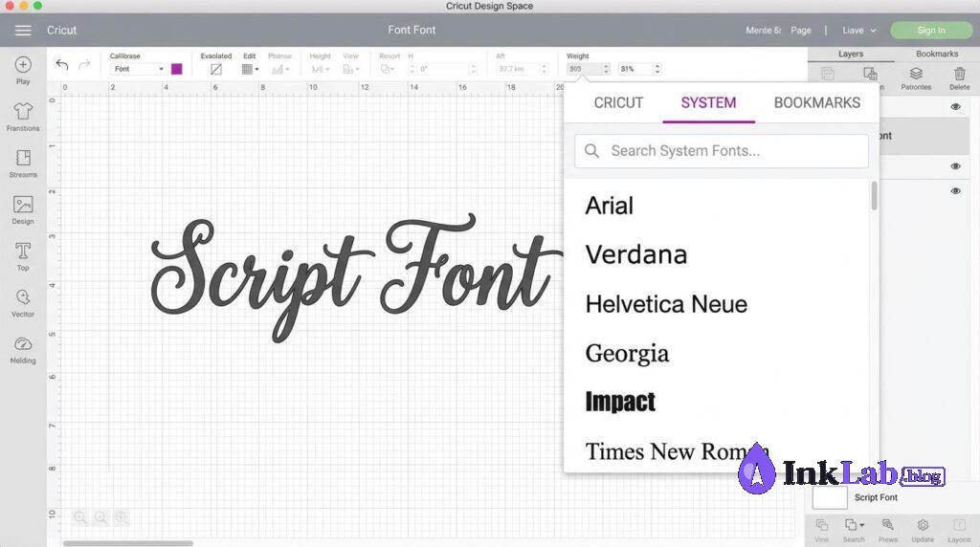This screenshot has height=547, width=980.
Task: Switch to the BOOKMARKS fonts tab
Action: click(x=817, y=102)
